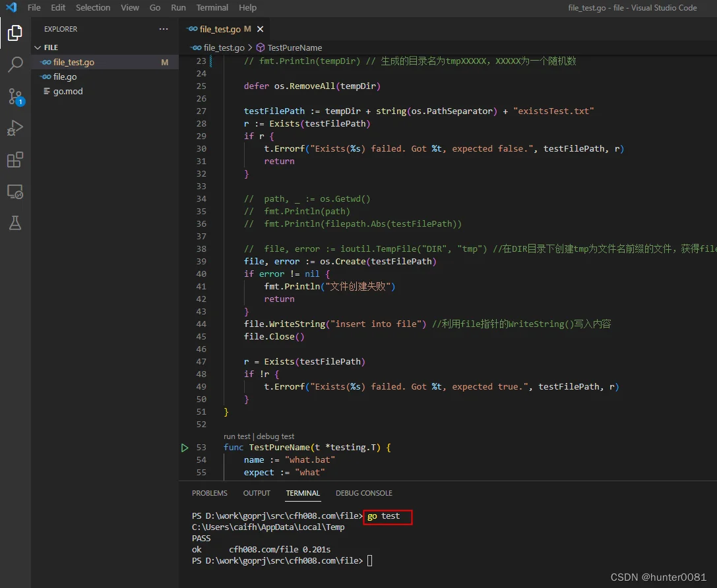
Task: Open the Search view icon
Action: coord(15,65)
